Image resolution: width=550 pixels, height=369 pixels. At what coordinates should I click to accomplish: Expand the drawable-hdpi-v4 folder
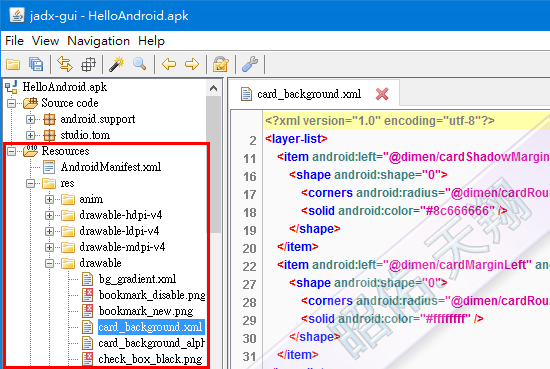(49, 215)
